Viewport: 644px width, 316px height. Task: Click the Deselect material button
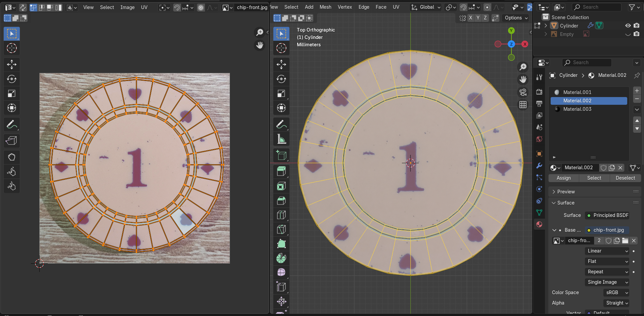click(625, 178)
